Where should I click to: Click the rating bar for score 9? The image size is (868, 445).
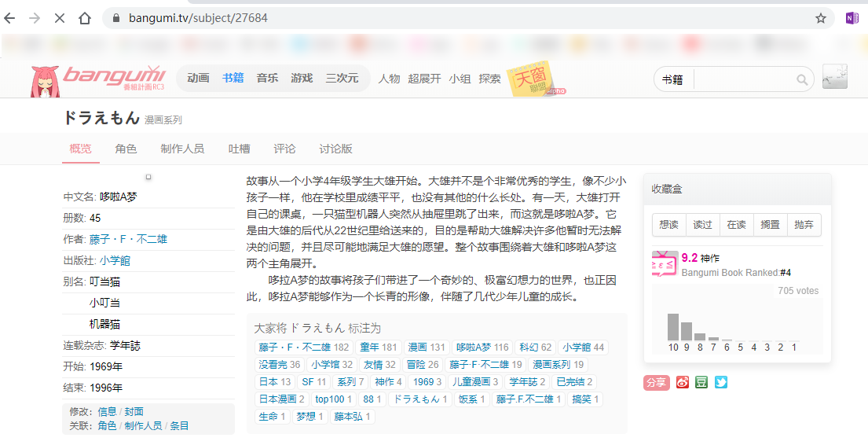687,332
